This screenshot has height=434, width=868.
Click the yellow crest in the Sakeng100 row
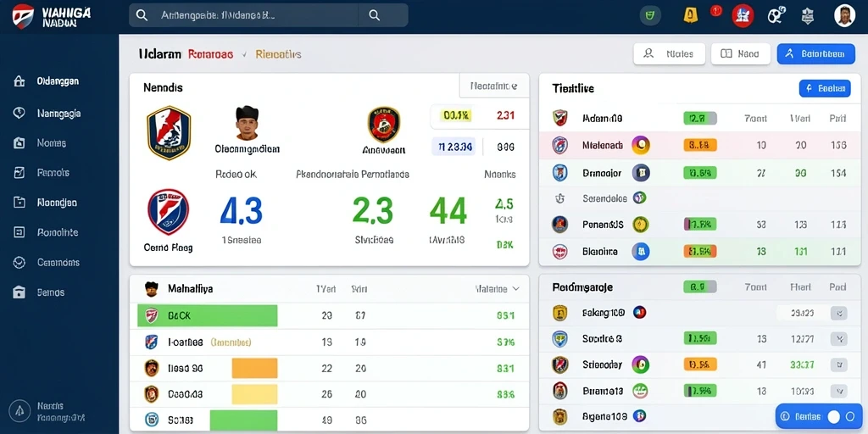(559, 313)
